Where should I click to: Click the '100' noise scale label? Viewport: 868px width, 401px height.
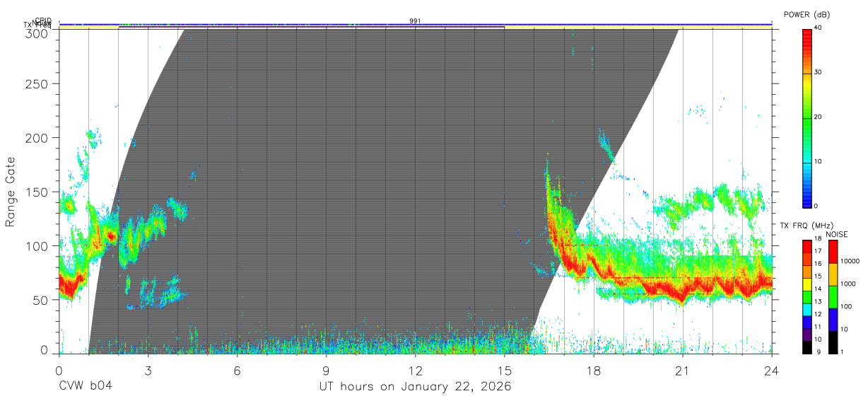[846, 306]
